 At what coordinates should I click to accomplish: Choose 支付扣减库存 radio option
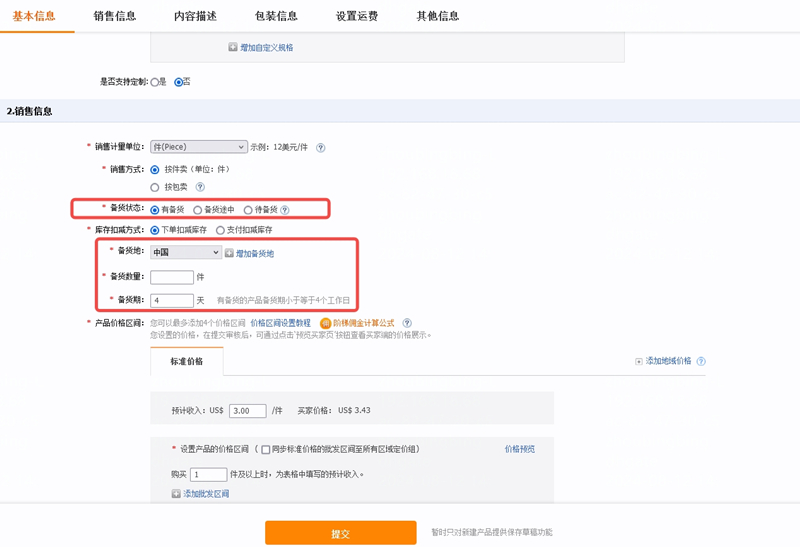tap(220, 230)
